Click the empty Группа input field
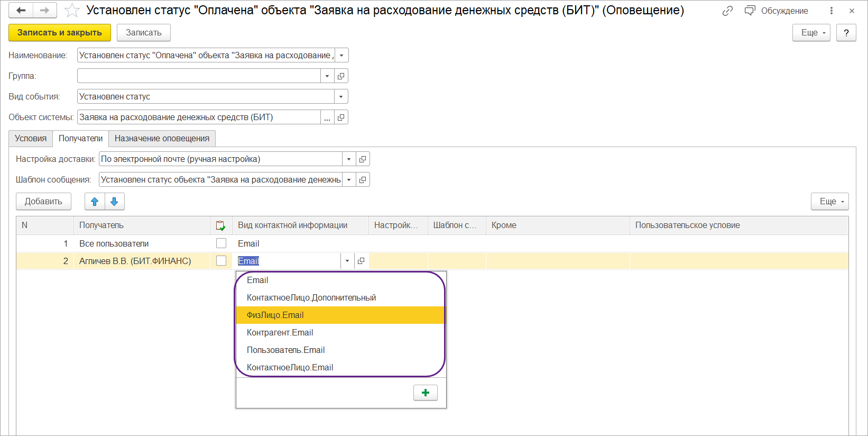 click(199, 76)
